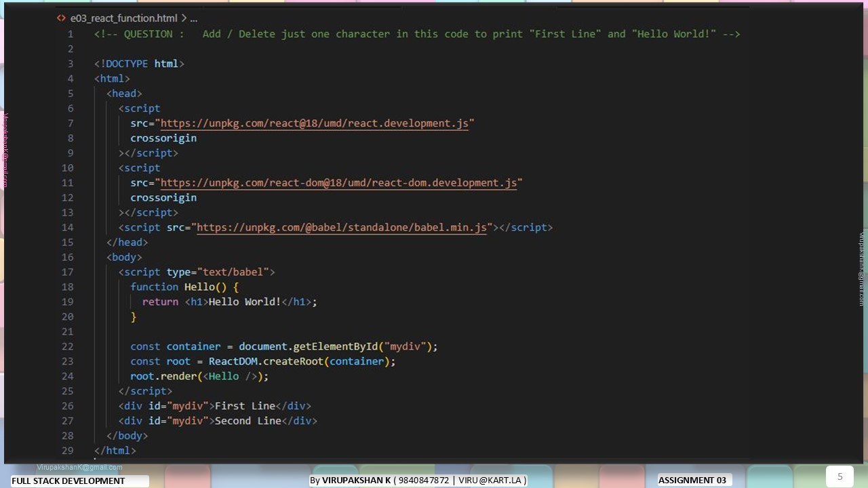
Task: Open e03_react_function.html breadcrumb item
Action: click(124, 18)
